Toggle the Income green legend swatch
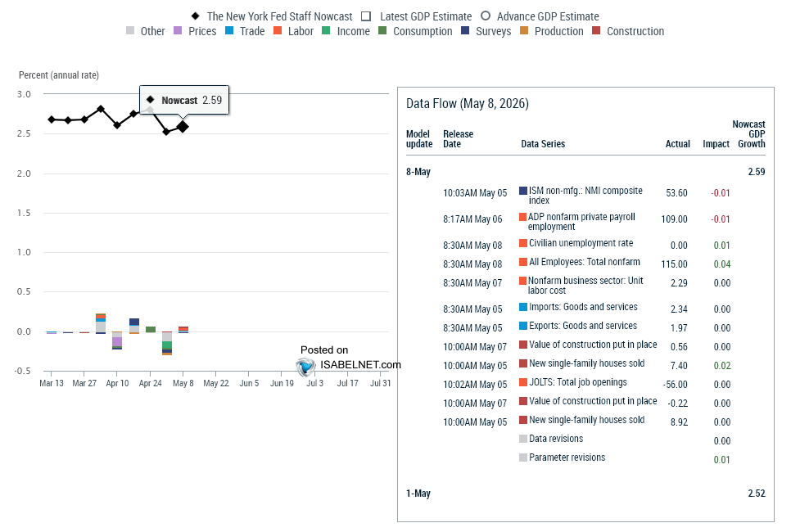The image size is (791, 532). [326, 31]
